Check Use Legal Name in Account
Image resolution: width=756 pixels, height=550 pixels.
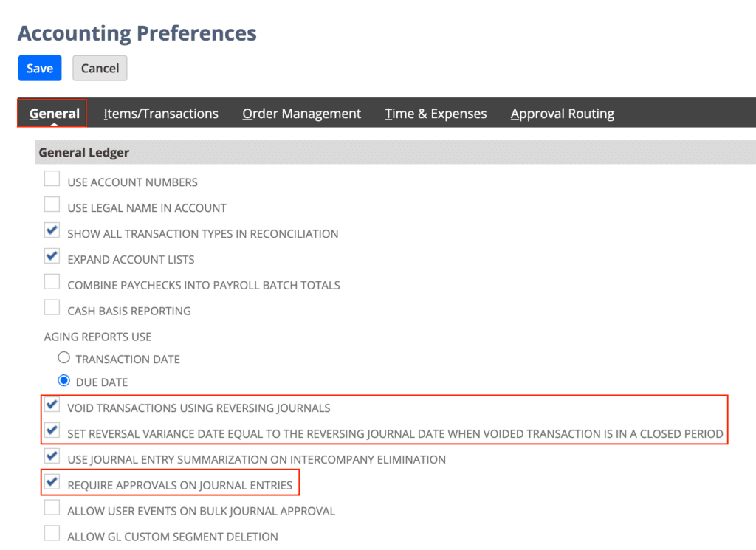(52, 204)
